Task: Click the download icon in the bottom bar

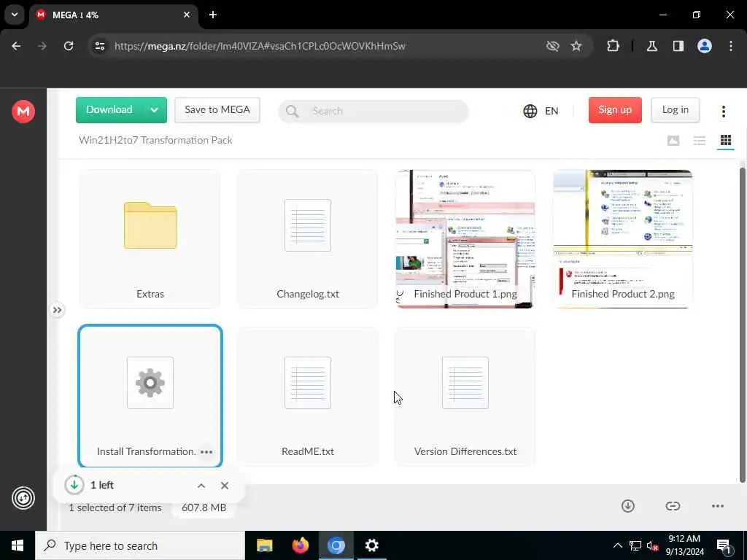Action: pos(628,506)
